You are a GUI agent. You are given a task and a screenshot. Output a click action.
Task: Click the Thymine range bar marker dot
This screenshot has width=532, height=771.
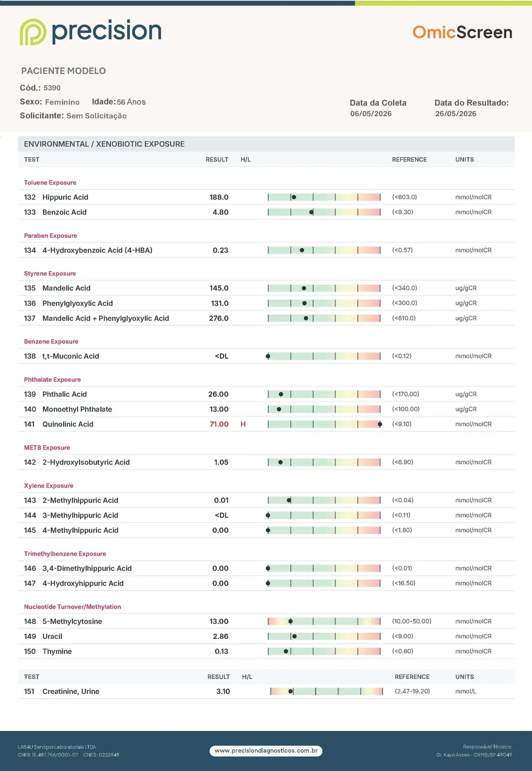(x=286, y=652)
